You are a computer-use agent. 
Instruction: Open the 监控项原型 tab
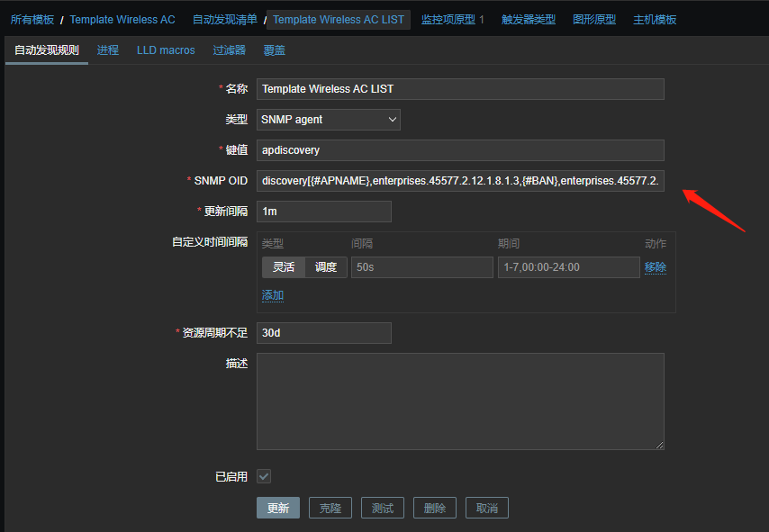(452, 20)
